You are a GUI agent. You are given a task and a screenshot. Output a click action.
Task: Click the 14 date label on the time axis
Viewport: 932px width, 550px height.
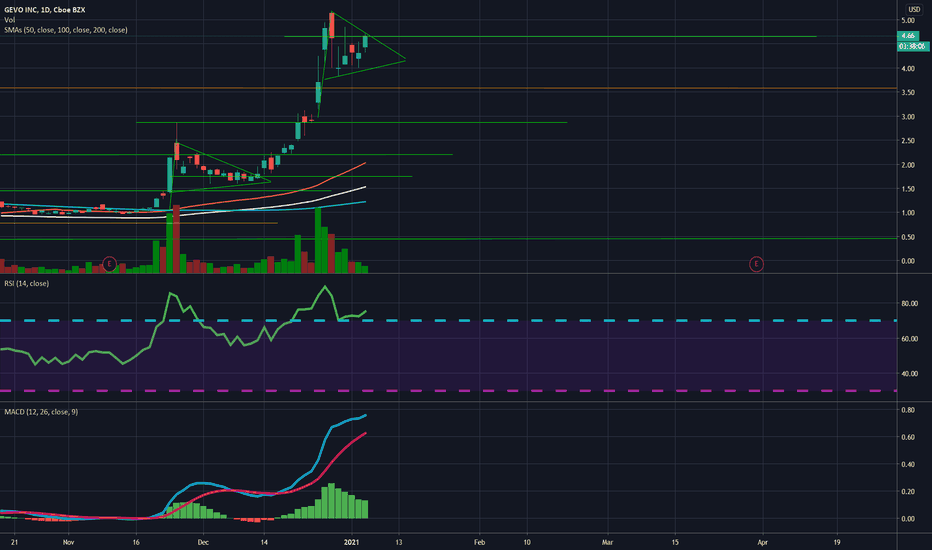click(264, 542)
